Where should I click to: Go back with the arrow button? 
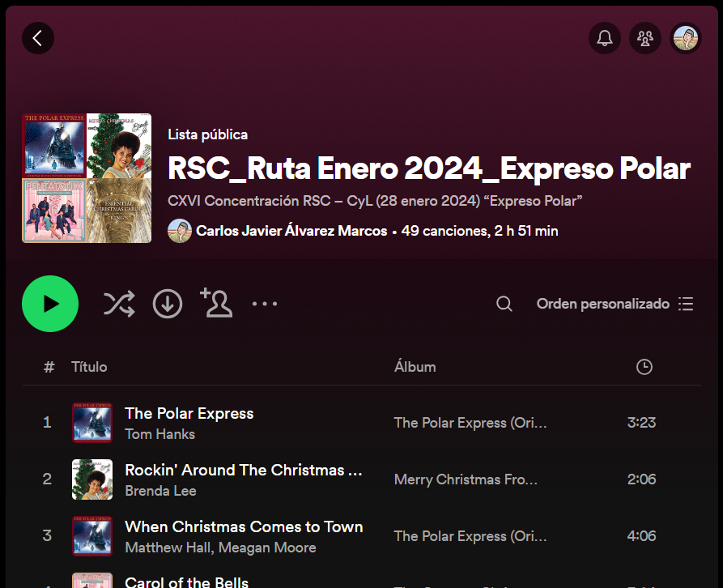click(38, 38)
